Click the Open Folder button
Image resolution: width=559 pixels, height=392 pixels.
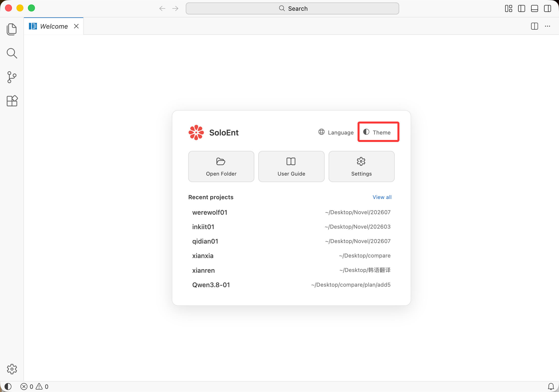point(221,166)
